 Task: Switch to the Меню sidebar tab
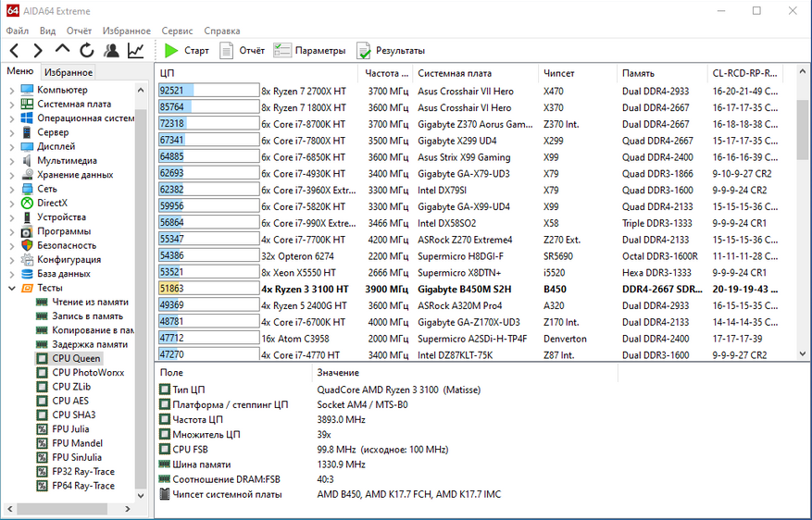click(x=19, y=71)
